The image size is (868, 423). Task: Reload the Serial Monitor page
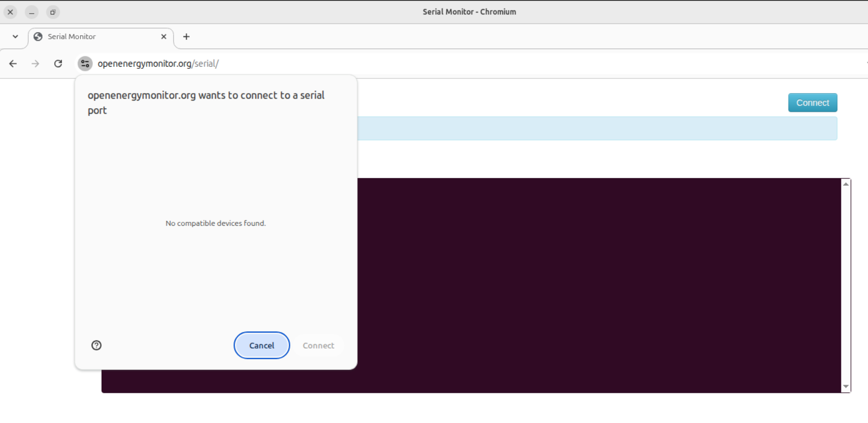[x=58, y=63]
